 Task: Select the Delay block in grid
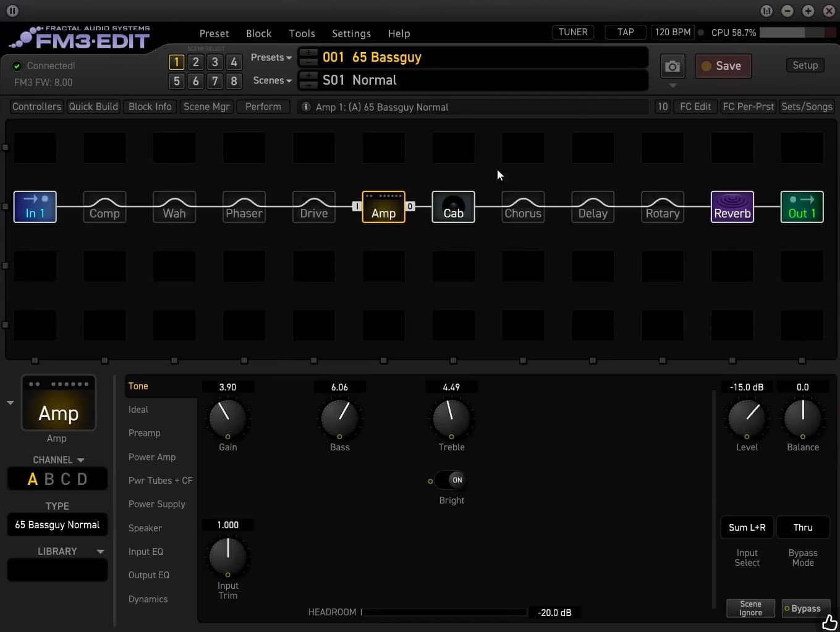pos(593,207)
